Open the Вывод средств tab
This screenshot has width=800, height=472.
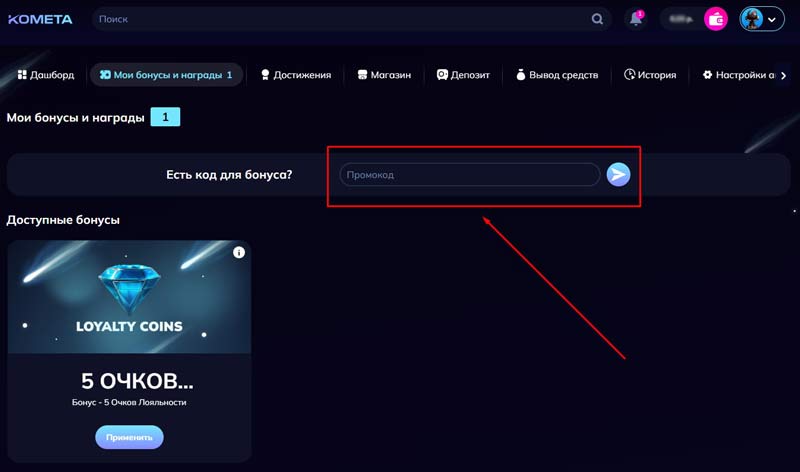tap(557, 75)
